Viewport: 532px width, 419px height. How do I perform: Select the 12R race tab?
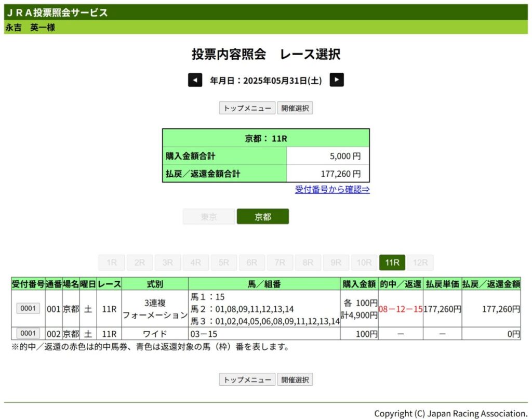click(420, 263)
